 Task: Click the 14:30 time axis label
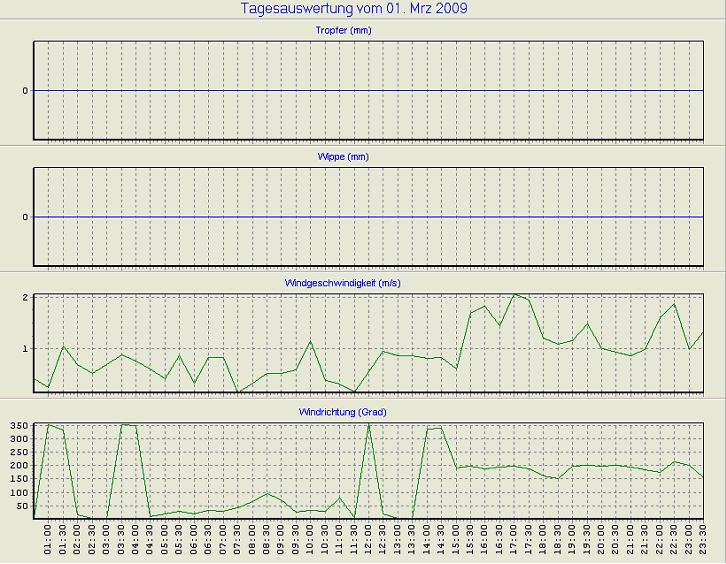441,541
